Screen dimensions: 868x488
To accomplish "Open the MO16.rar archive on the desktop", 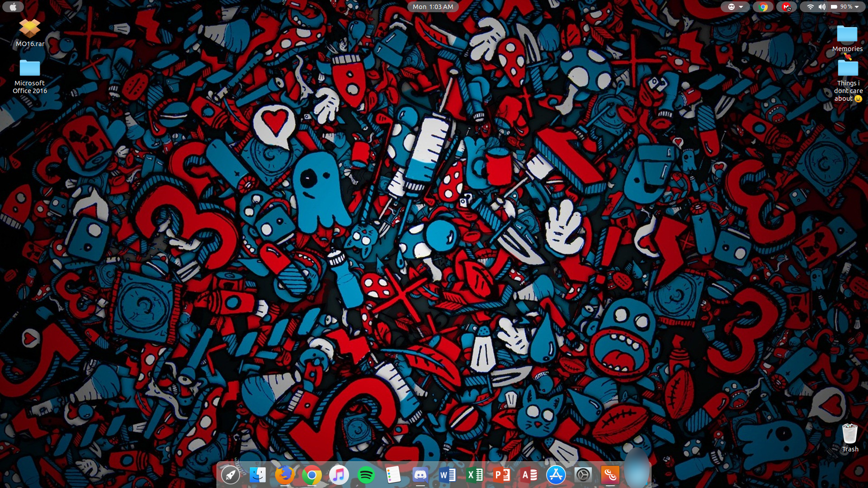I will coord(30,33).
